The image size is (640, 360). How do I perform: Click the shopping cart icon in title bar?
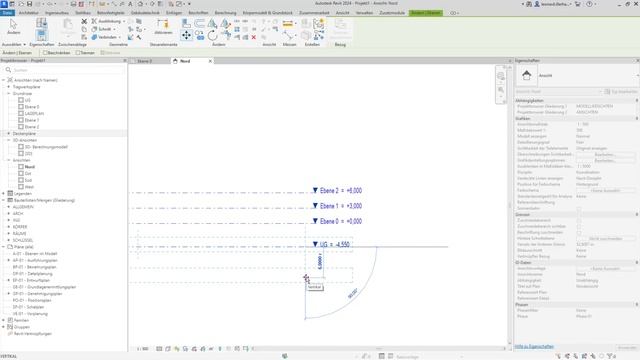(578, 4)
